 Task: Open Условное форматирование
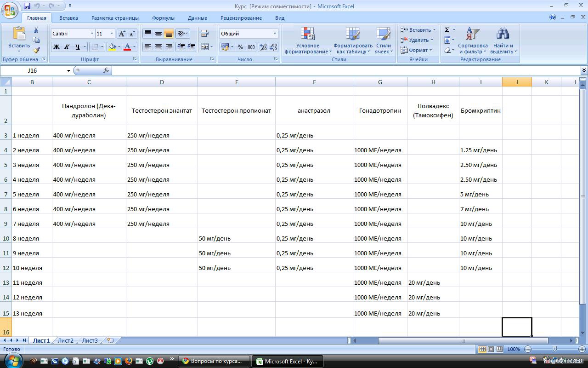[x=307, y=40]
